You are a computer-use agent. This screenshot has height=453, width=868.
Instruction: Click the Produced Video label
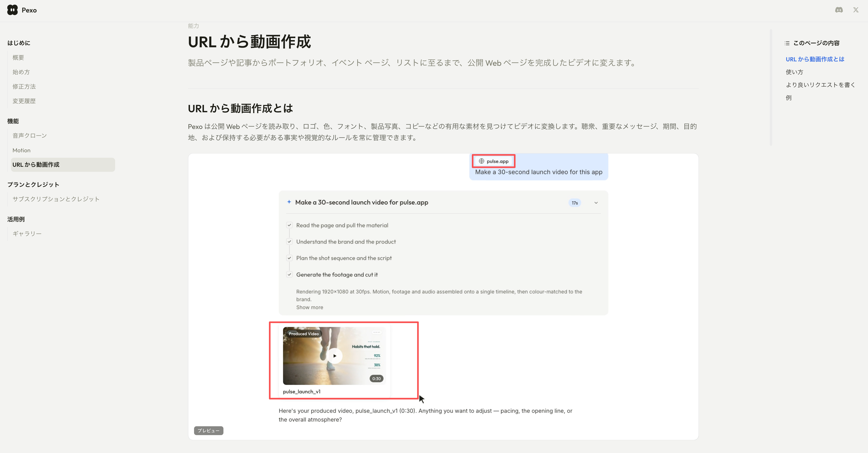tap(303, 334)
